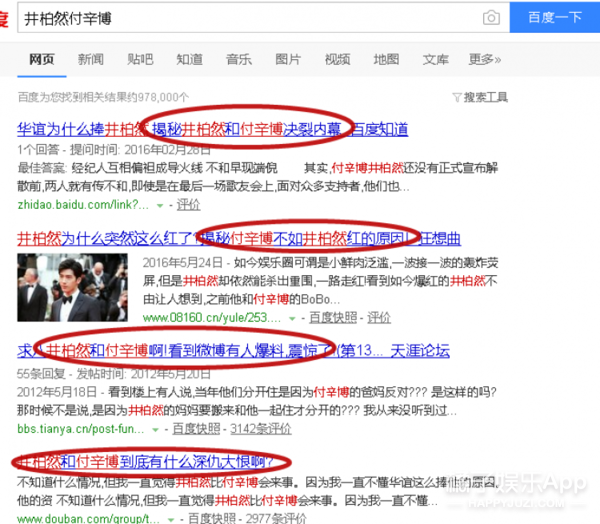Open the 视频 tab

pos(337,60)
